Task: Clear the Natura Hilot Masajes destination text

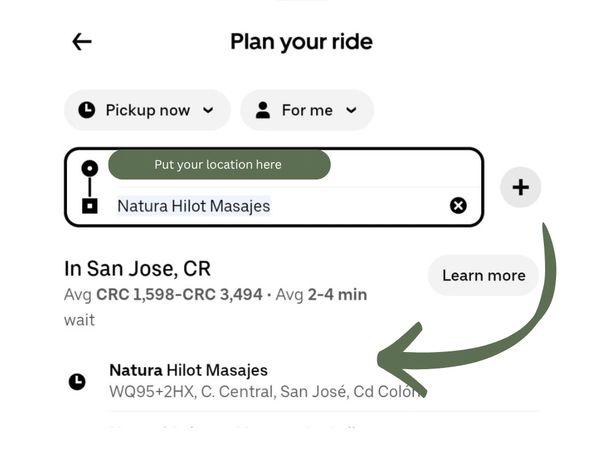Action: pyautogui.click(x=458, y=206)
